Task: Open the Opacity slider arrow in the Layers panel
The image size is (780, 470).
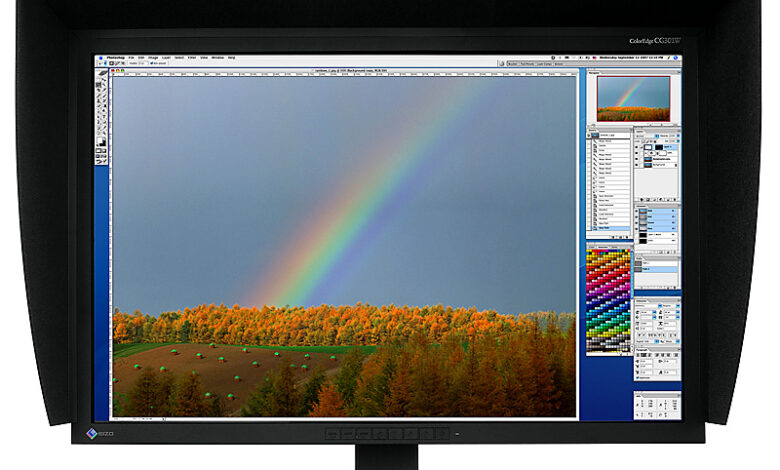Action: coord(678,136)
